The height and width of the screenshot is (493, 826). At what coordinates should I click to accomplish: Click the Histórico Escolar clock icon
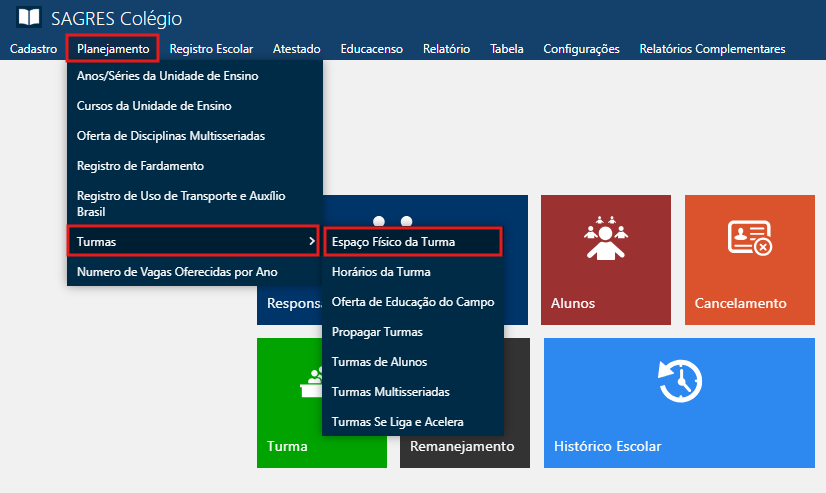click(679, 382)
